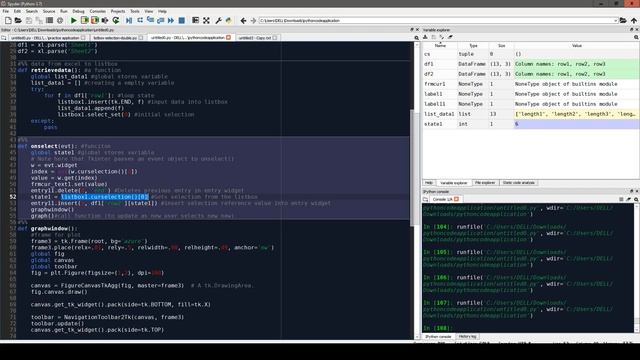
Task: Click the debugger step (run current line) icon
Action: click(x=140, y=20)
